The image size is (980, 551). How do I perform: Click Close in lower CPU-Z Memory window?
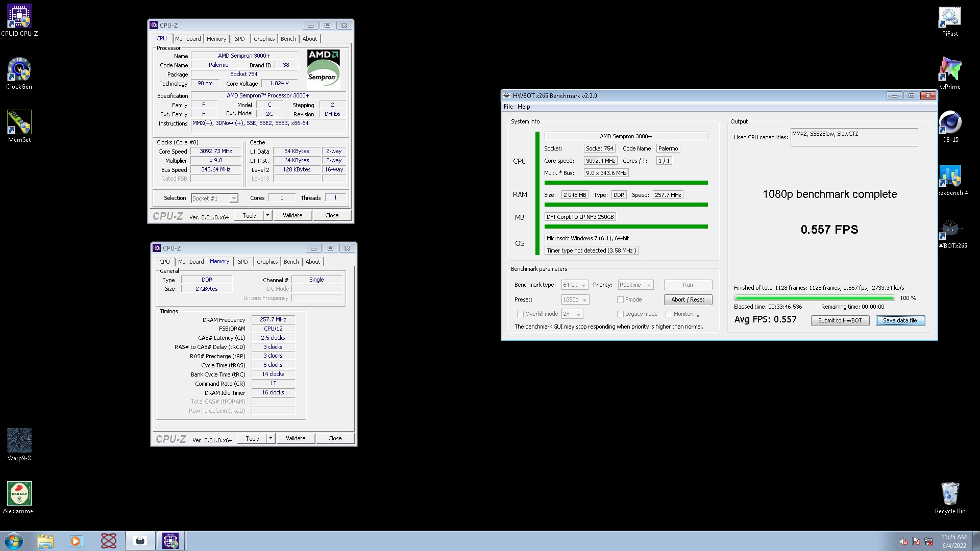coord(335,438)
